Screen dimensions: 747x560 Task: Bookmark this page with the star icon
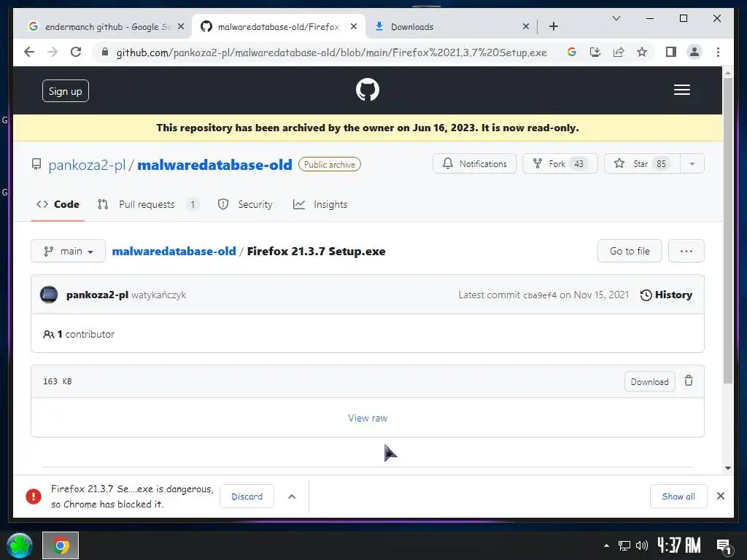(642, 52)
